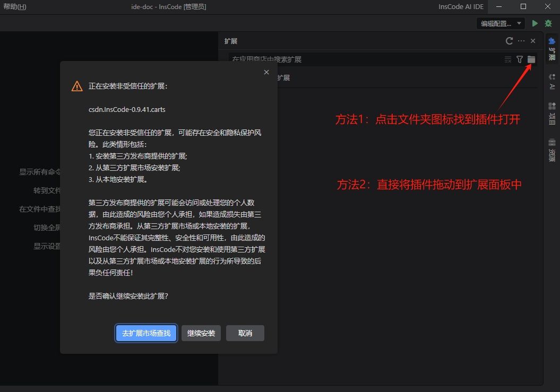The image size is (560, 392).
Task: Close the untrusted extension warning dialog
Action: (266, 72)
